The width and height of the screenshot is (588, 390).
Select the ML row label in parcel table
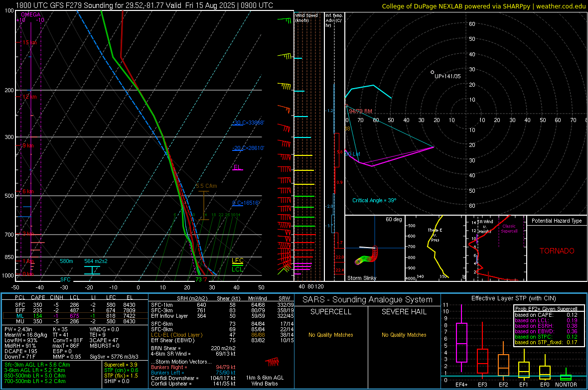[20, 316]
